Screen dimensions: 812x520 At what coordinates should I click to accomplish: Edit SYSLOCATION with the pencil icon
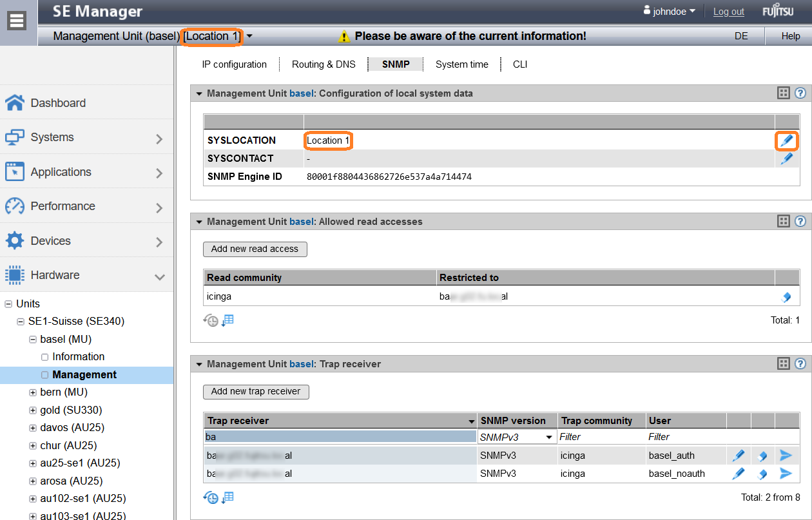(x=786, y=140)
